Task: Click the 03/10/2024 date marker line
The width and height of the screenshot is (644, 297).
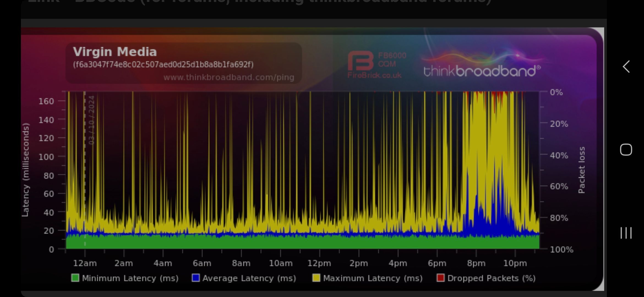Action: coord(85,169)
